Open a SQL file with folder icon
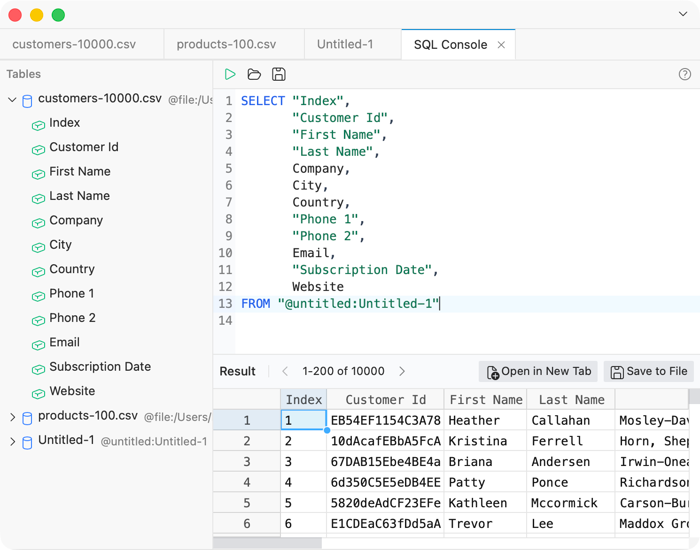 click(x=254, y=74)
